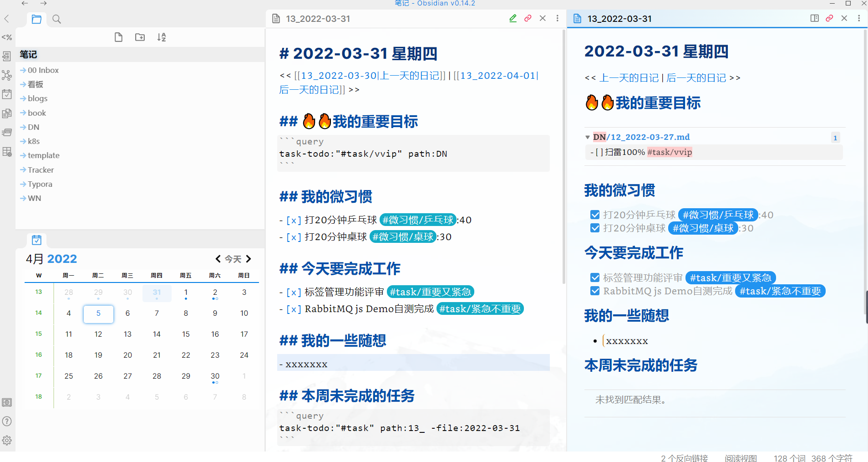868x462 pixels.
Task: Open the search tab in sidebar
Action: click(x=56, y=19)
